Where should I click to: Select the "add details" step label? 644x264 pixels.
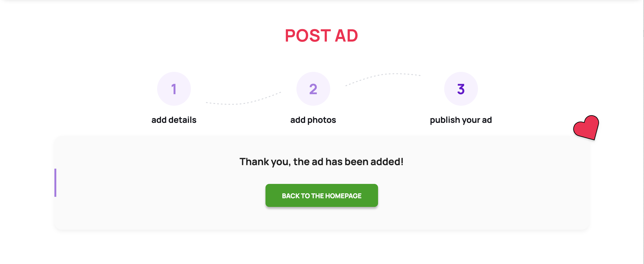[174, 120]
